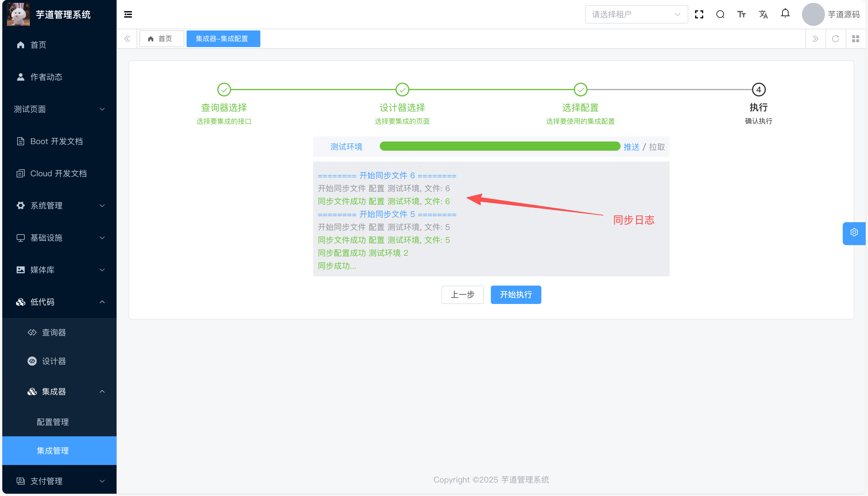868x496 pixels.
Task: Enter fullscreen mode via the header icon
Action: click(699, 14)
